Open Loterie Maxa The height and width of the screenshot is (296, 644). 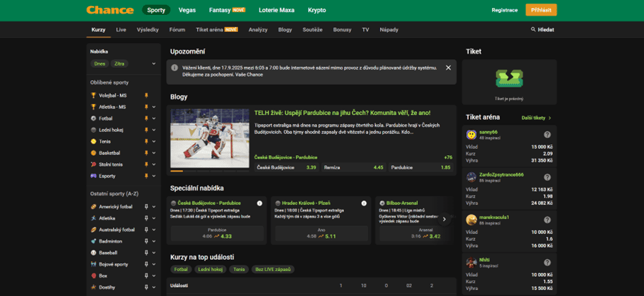[277, 10]
